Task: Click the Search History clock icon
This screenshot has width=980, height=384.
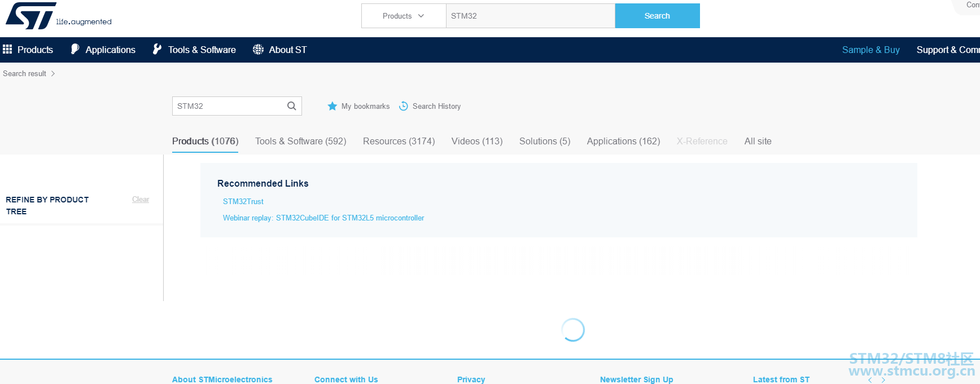Action: pyautogui.click(x=404, y=106)
